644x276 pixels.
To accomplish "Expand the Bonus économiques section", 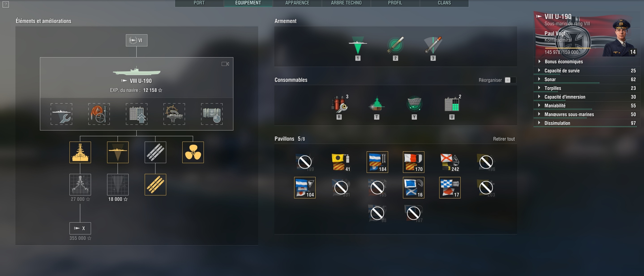I will tap(563, 62).
